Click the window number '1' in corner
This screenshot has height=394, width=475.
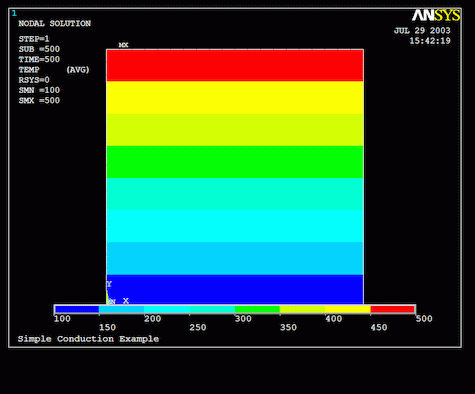(x=14, y=13)
